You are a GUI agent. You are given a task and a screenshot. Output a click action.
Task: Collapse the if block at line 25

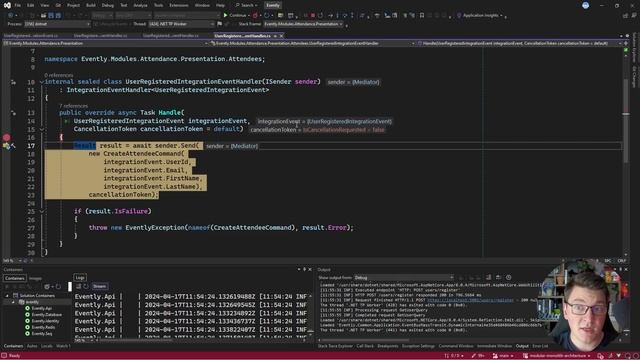[x=42, y=211]
